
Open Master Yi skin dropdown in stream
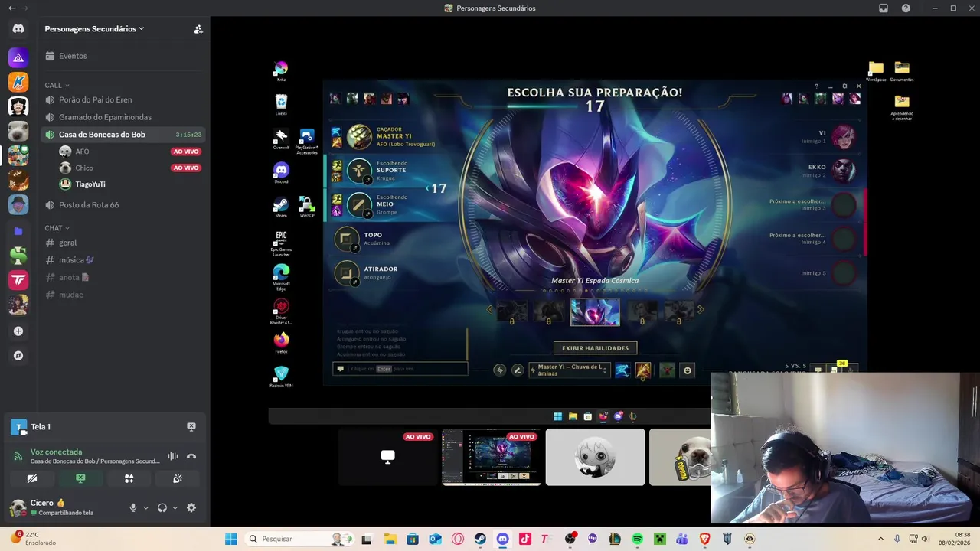(x=570, y=370)
